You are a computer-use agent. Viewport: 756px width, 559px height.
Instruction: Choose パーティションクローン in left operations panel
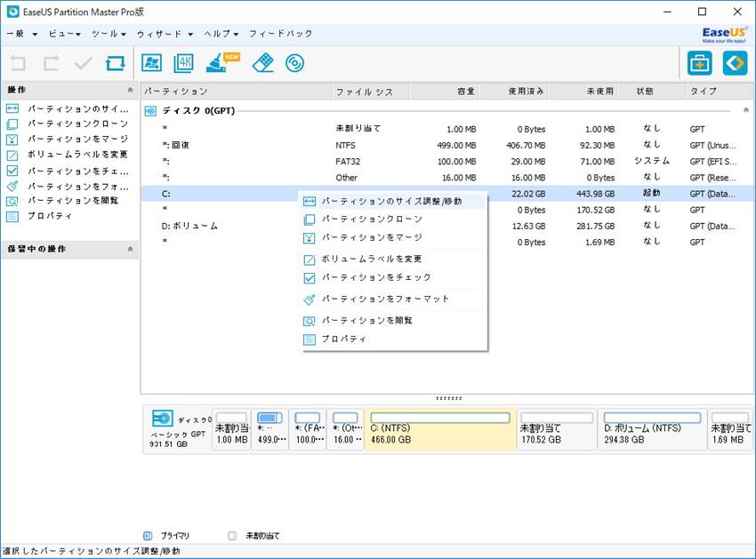point(68,124)
